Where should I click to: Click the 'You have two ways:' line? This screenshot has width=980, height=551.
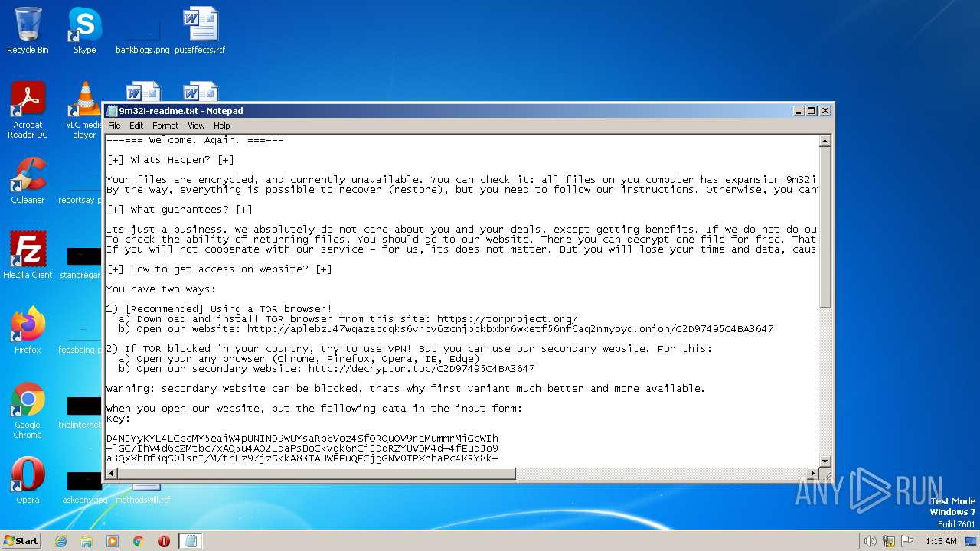click(x=161, y=289)
